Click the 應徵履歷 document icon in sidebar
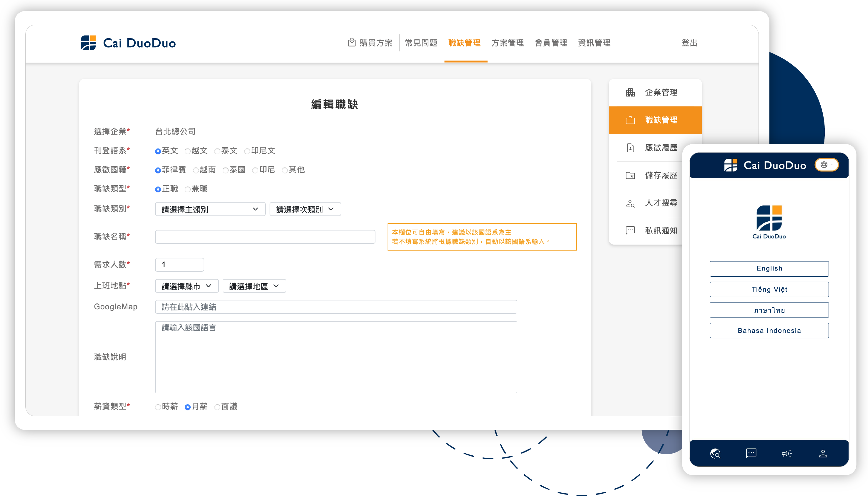 [630, 148]
